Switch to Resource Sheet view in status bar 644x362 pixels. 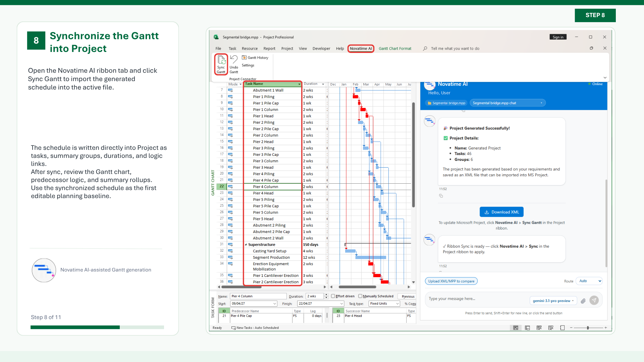[x=551, y=328]
